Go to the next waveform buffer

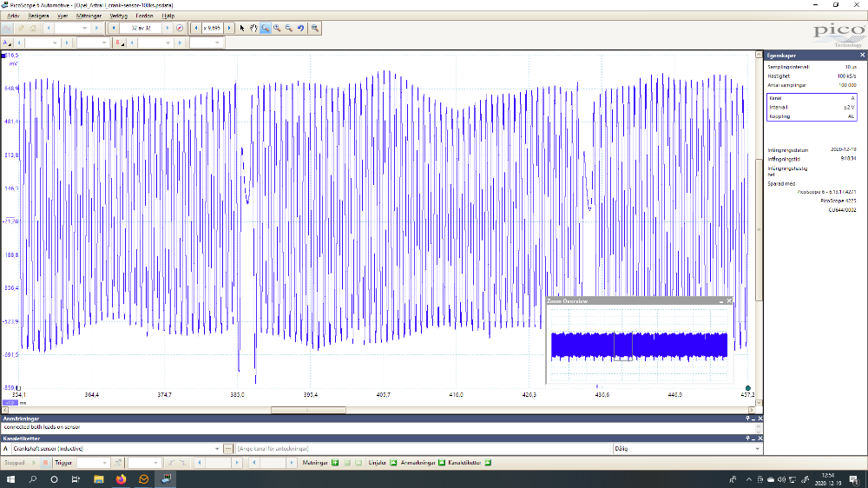[168, 28]
